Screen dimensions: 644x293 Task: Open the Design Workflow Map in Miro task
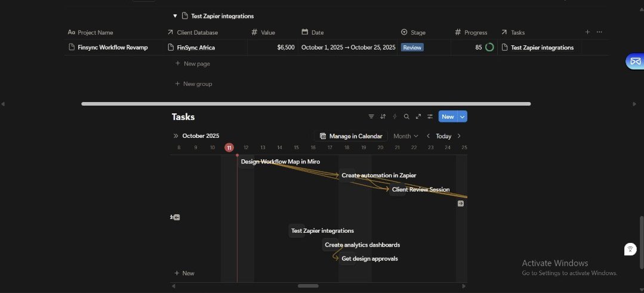pyautogui.click(x=281, y=162)
